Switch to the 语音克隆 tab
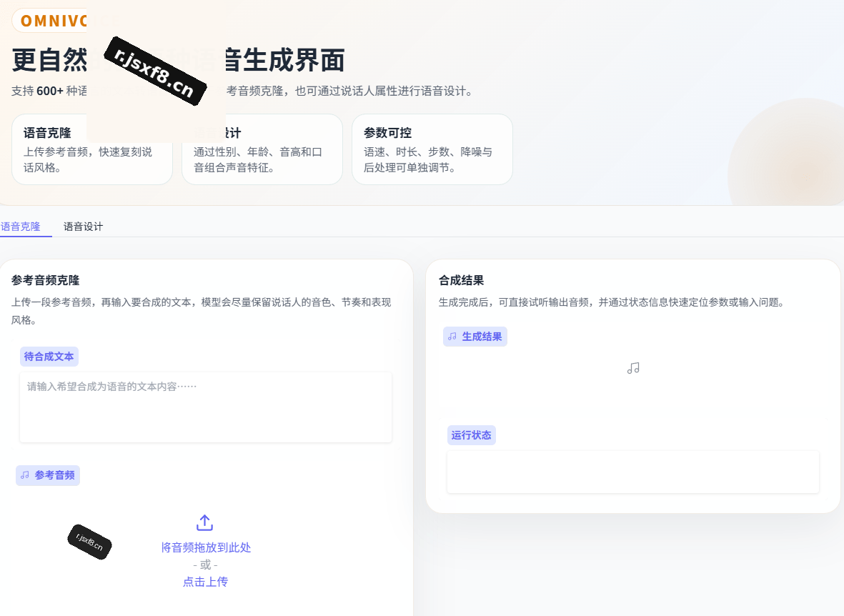 (x=21, y=226)
